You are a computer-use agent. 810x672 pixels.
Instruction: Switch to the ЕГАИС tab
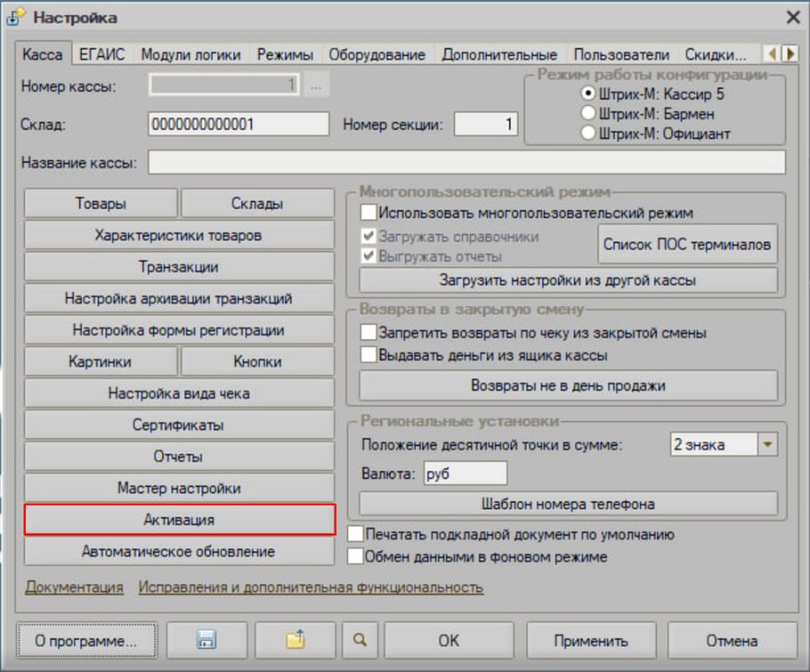point(102,55)
